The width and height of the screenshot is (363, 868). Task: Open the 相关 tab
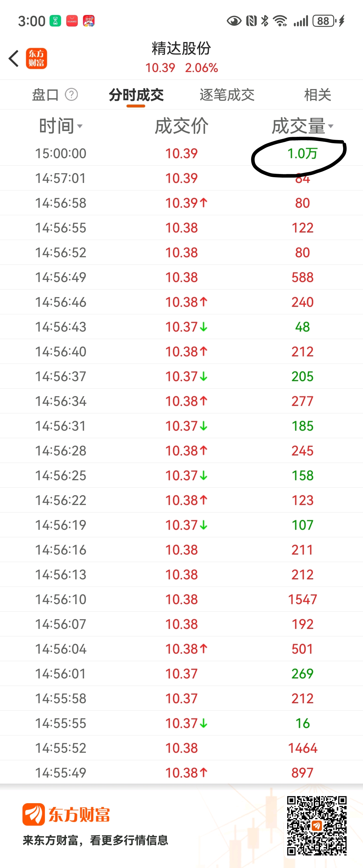pos(317,95)
